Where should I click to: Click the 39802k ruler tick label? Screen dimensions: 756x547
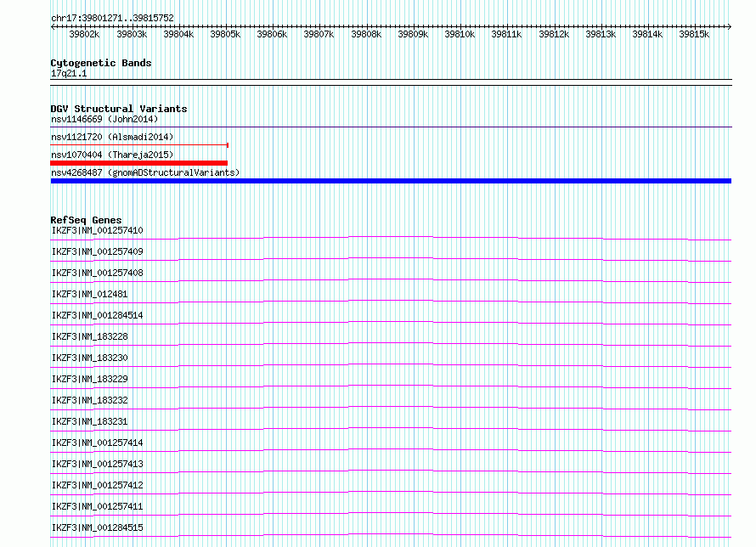tap(84, 34)
